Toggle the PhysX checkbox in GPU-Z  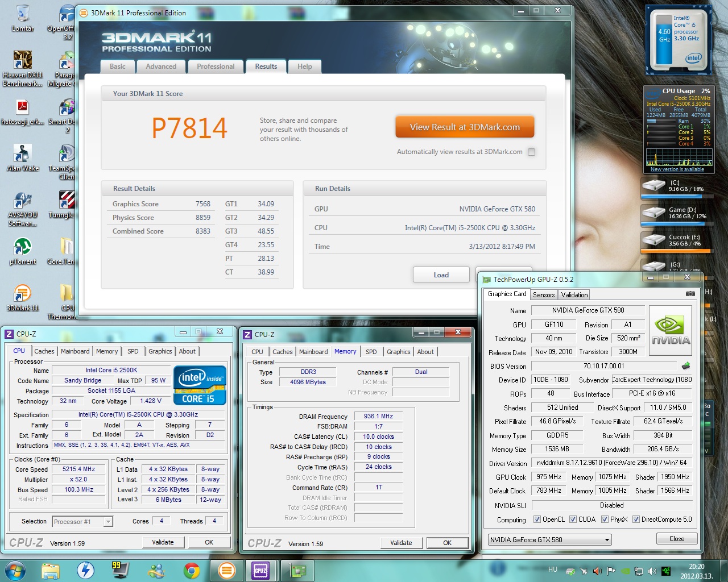(x=605, y=519)
